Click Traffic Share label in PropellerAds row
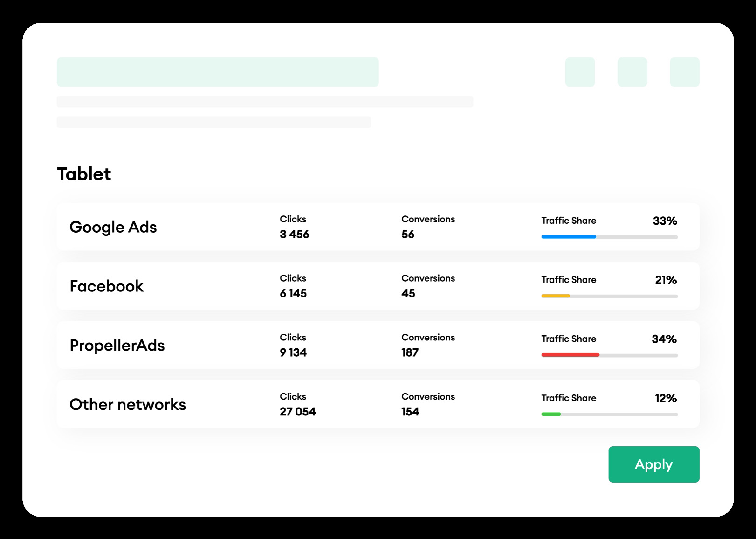This screenshot has height=539, width=756. click(x=569, y=339)
